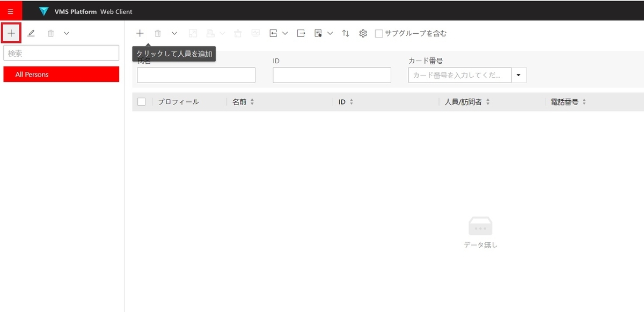Add a new person with the plus icon
Screen dimensions: 644x312
[140, 33]
